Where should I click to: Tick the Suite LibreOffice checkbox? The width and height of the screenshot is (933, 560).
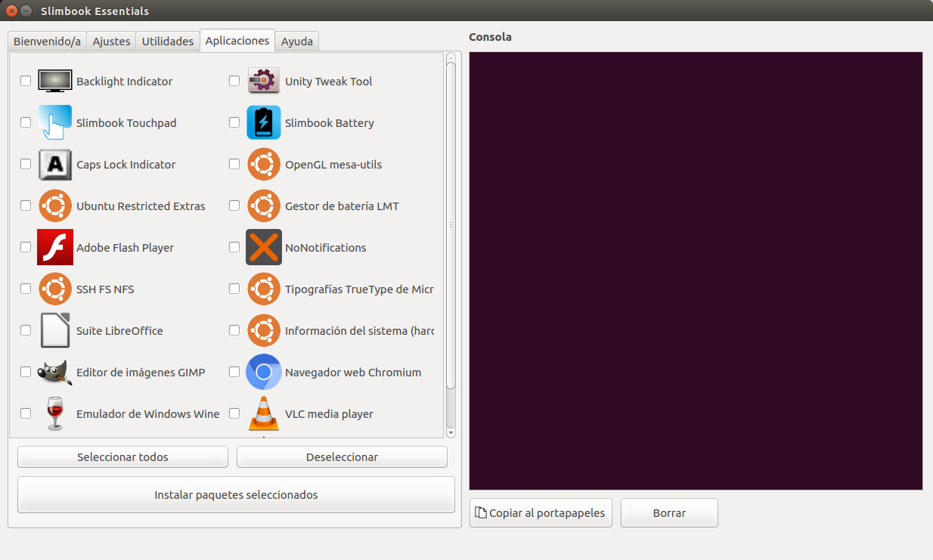coord(26,330)
